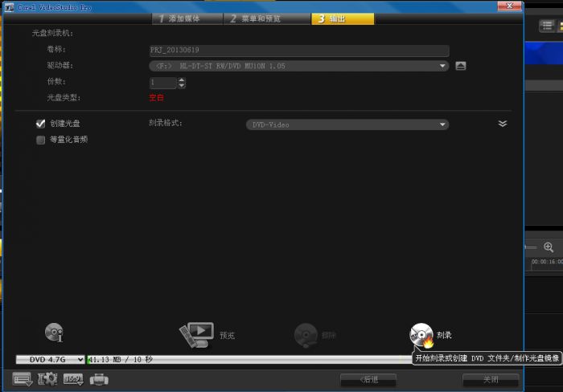The width and height of the screenshot is (563, 392).
Task: Click the printer-style icon in bottom toolbar
Action: 99,379
